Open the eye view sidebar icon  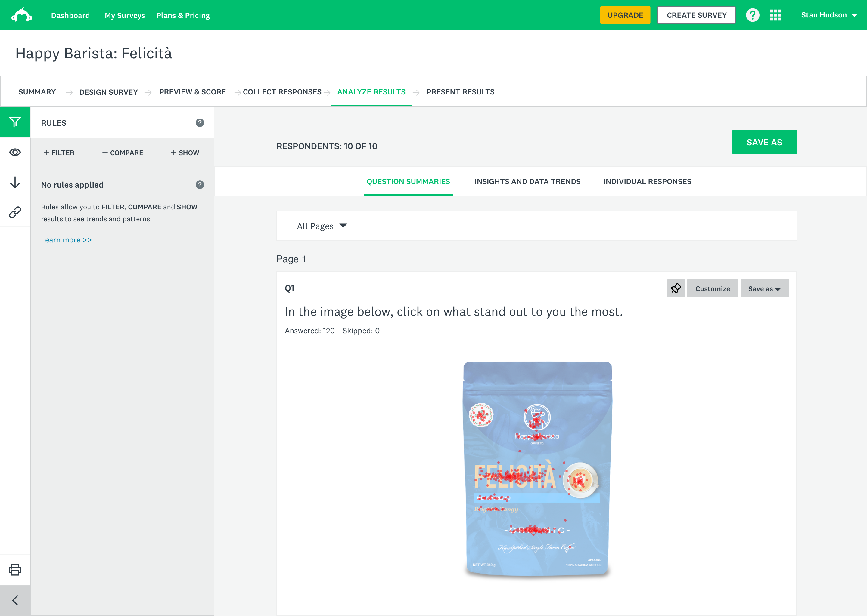[15, 152]
